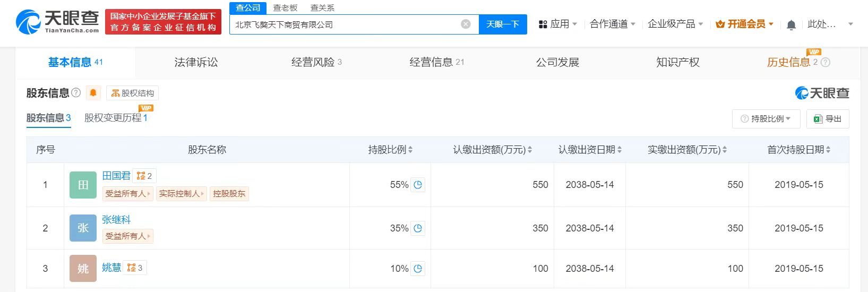The width and height of the screenshot is (868, 292).
Task: Open the 经营信息 tab
Action: tap(437, 62)
